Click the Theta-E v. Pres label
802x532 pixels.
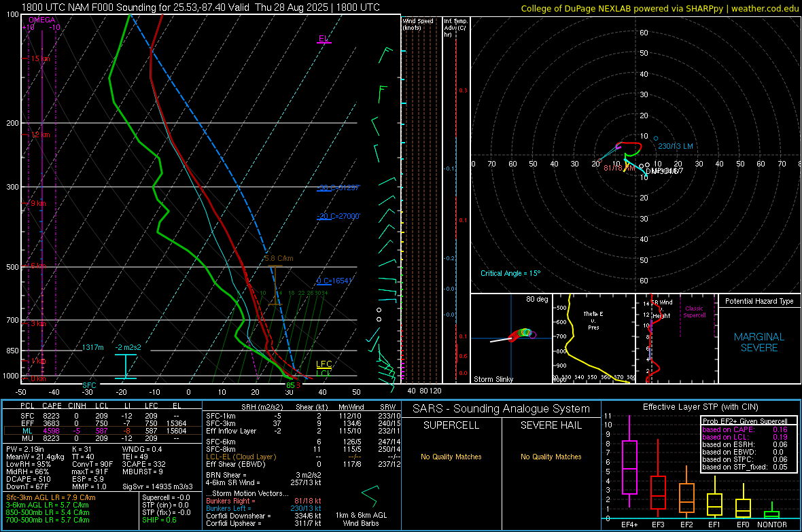(x=593, y=320)
